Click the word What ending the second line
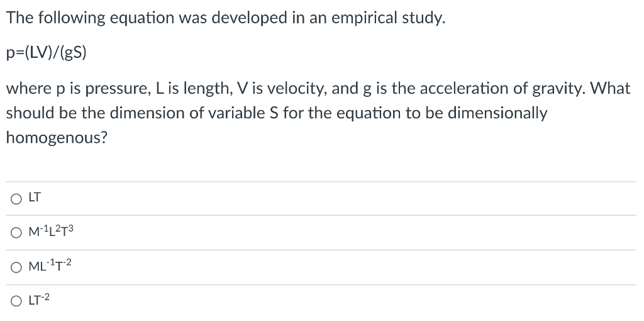Viewport: 644px width, 321px height. 610,88
